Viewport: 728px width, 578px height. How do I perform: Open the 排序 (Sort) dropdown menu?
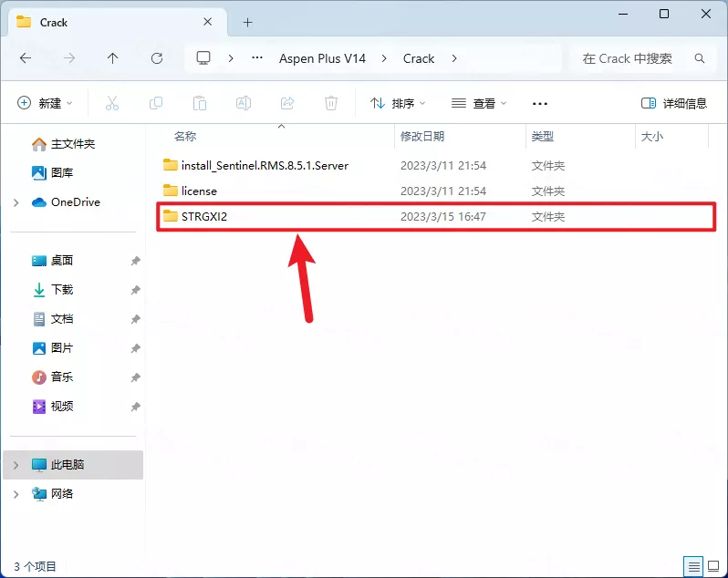399,104
